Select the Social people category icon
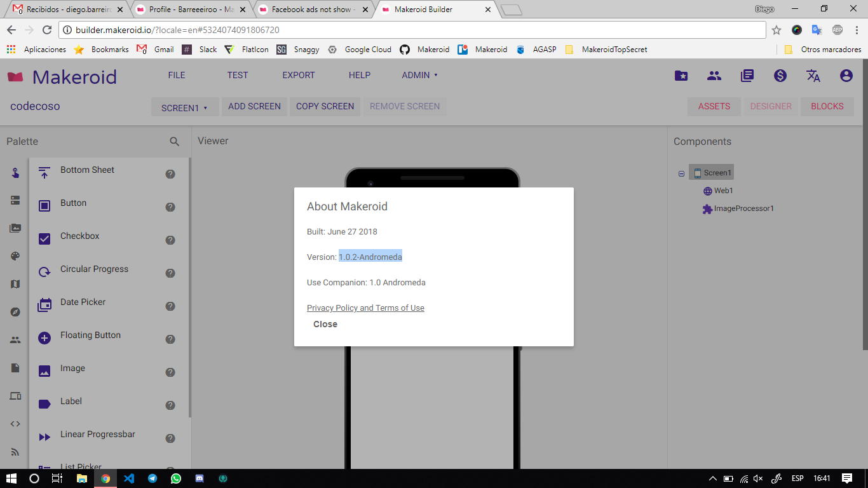 pyautogui.click(x=15, y=341)
